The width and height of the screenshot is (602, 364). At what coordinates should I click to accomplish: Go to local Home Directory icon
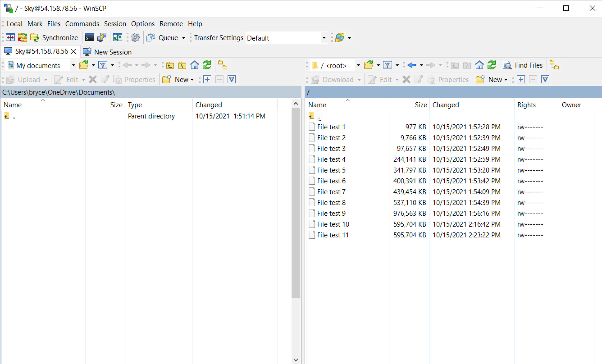click(194, 65)
